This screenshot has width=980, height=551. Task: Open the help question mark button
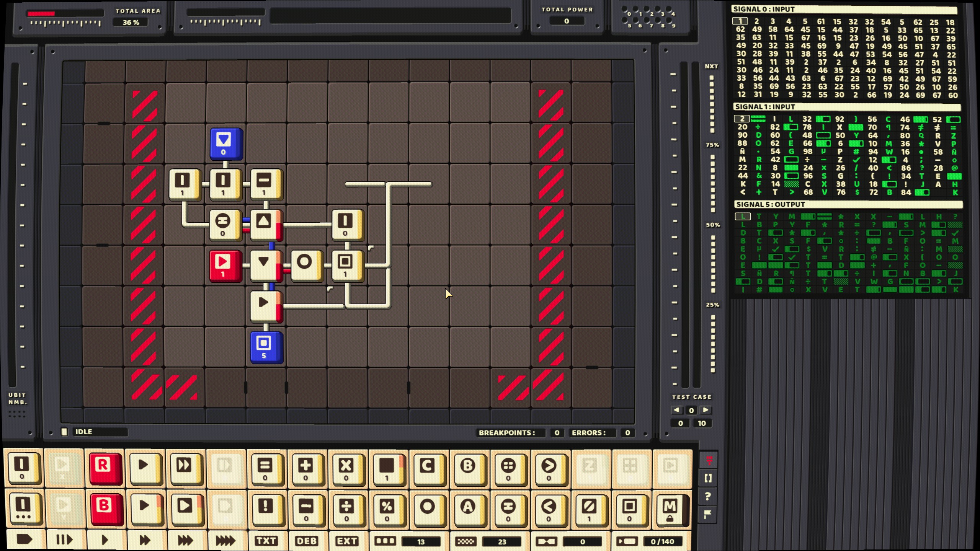pyautogui.click(x=708, y=497)
